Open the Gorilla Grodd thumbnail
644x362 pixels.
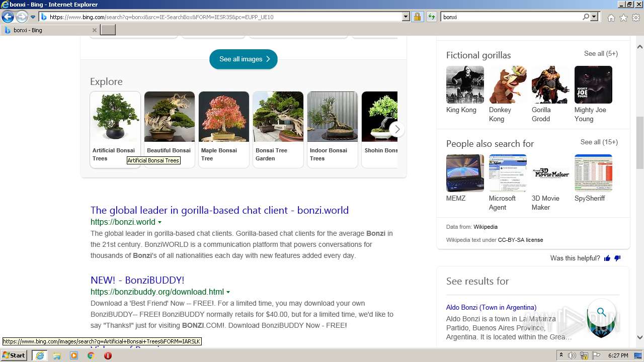tap(550, 84)
